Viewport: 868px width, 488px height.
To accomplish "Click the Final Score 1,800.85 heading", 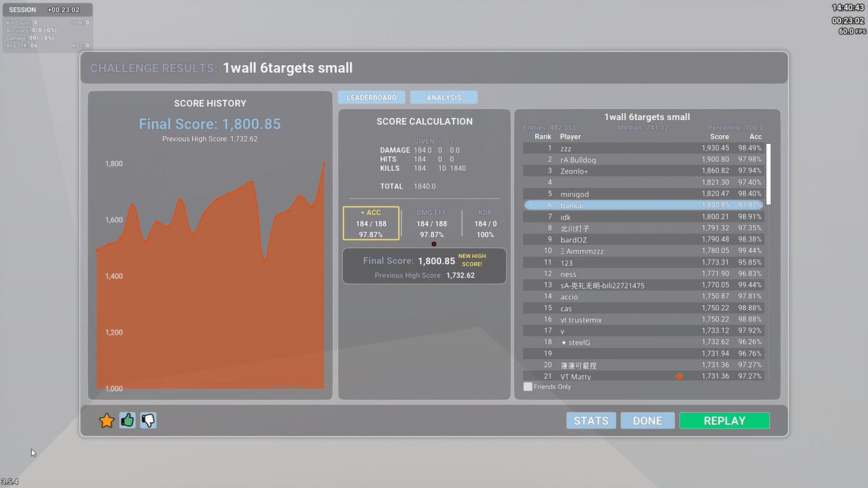I will [210, 124].
